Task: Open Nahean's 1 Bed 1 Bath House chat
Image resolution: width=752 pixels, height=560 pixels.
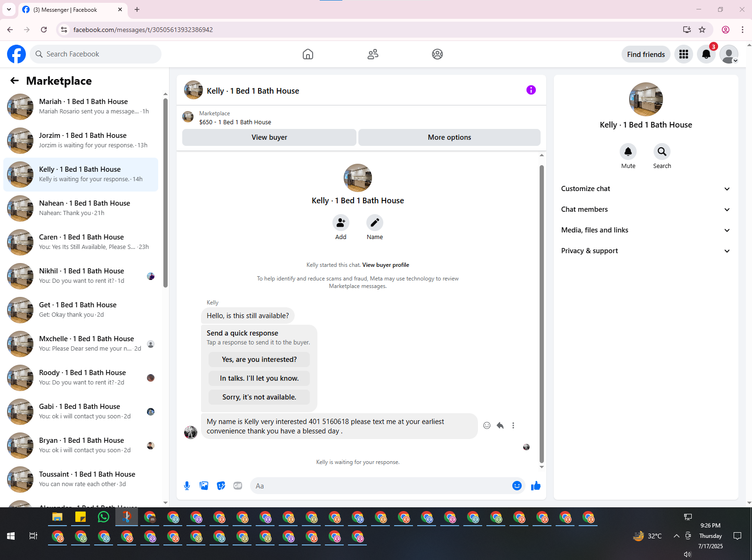Action: tap(81, 208)
